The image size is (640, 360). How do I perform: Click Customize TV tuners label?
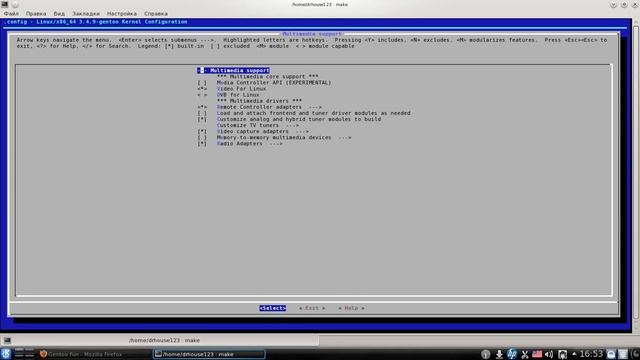pos(248,125)
